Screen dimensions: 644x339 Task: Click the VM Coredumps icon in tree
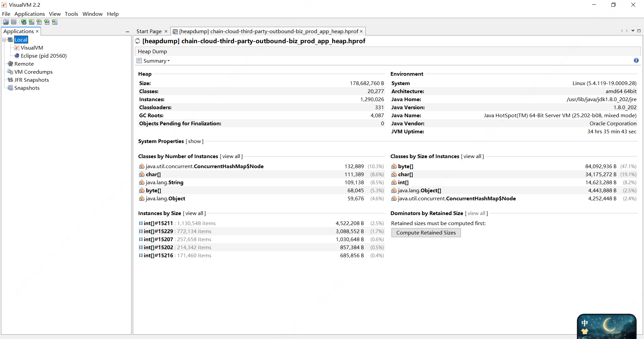click(10, 72)
